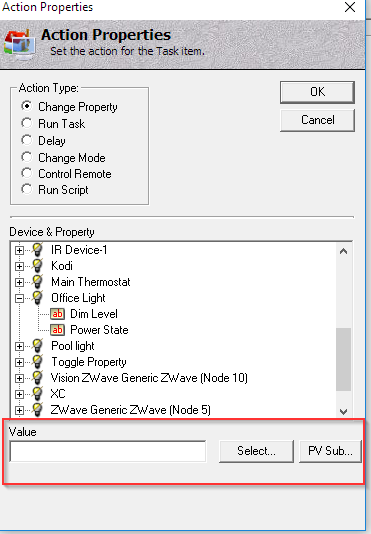Viewport: 371px width, 534px height.
Task: Choose the Run Script option
Action: [x=27, y=189]
